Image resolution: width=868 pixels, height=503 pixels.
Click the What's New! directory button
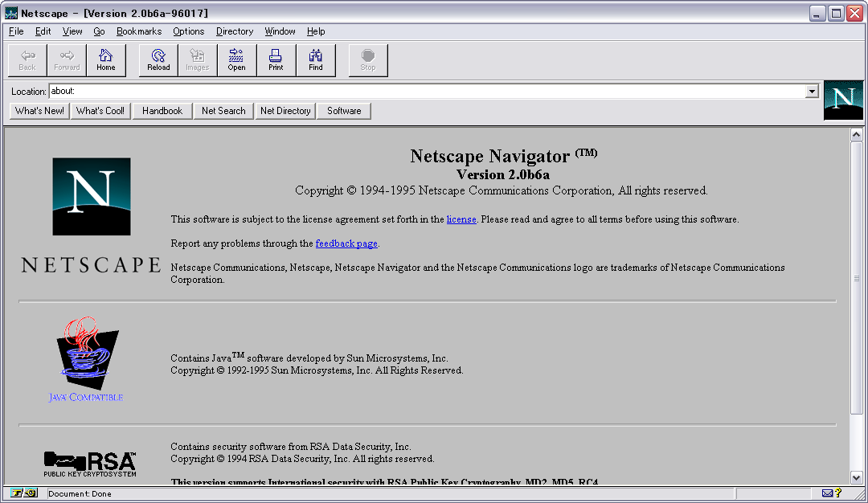click(x=39, y=111)
